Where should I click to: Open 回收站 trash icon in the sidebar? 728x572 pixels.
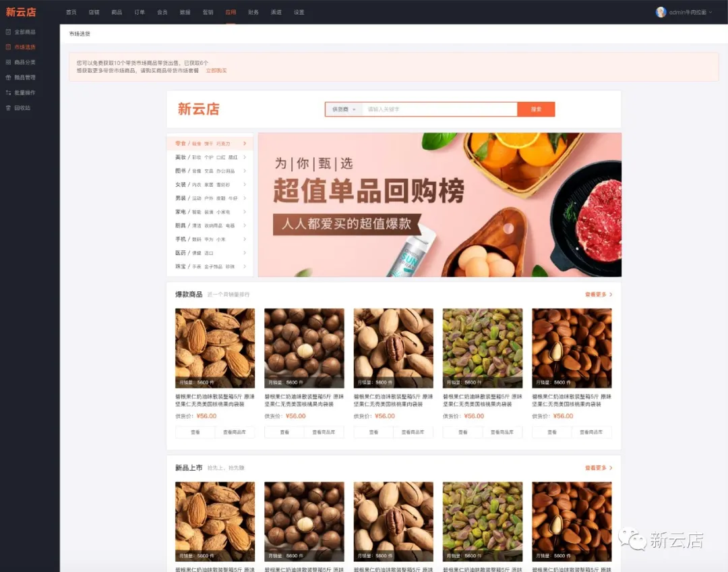coord(8,108)
